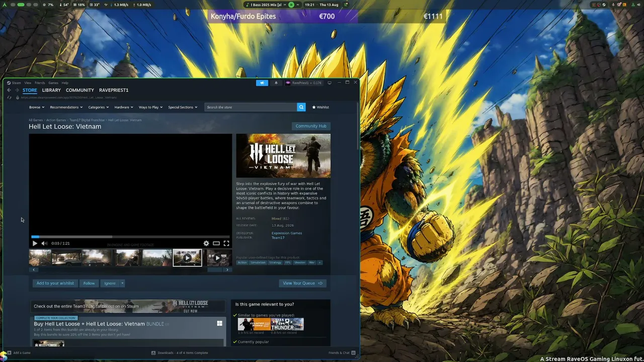Switch to the LIBRARY tab
This screenshot has height=362, width=644.
(51, 90)
